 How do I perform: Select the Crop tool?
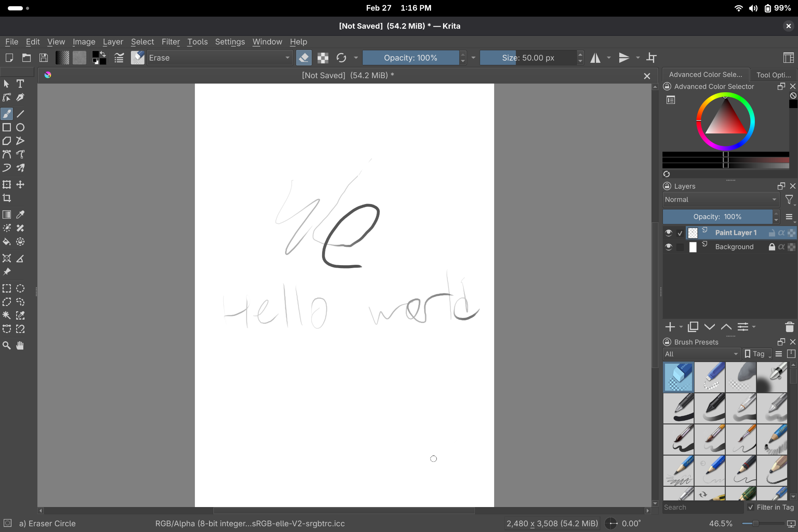pyautogui.click(x=7, y=198)
